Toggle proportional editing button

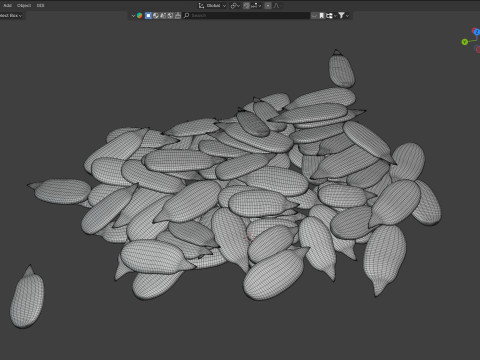[268, 6]
